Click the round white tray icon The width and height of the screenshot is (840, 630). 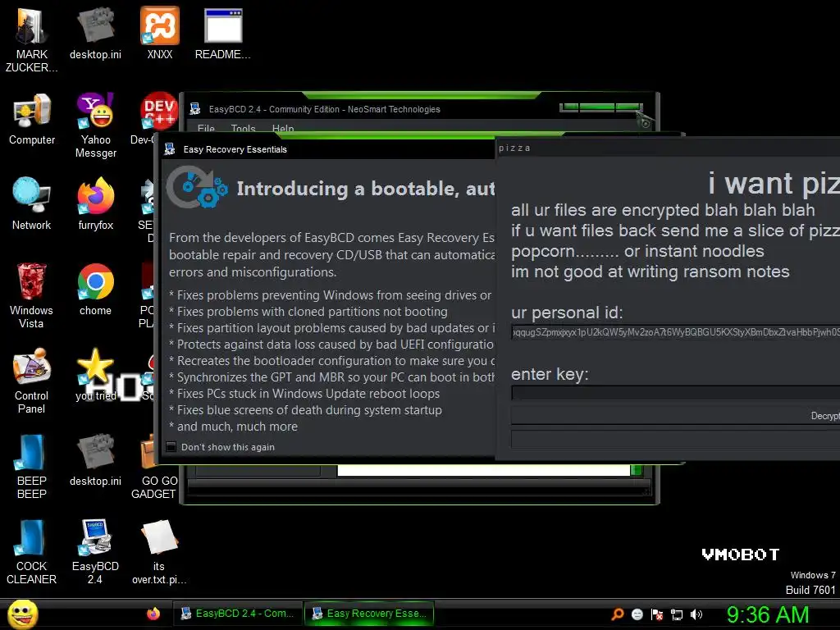[637, 614]
